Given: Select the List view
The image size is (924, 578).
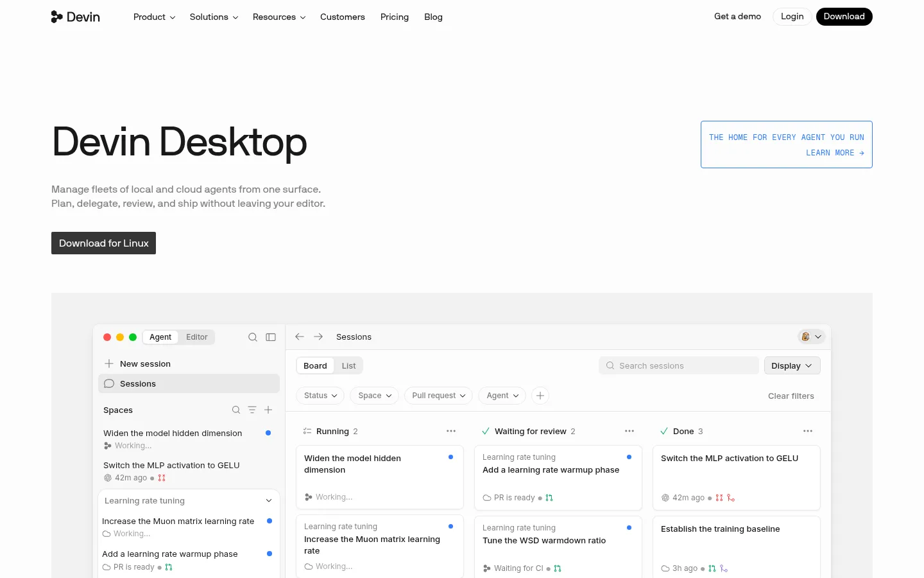Looking at the screenshot, I should [x=348, y=365].
